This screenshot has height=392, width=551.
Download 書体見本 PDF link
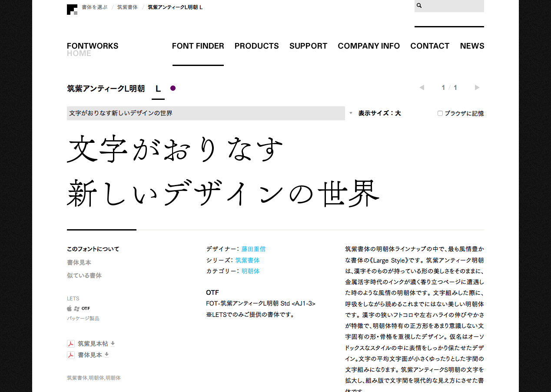pos(90,355)
